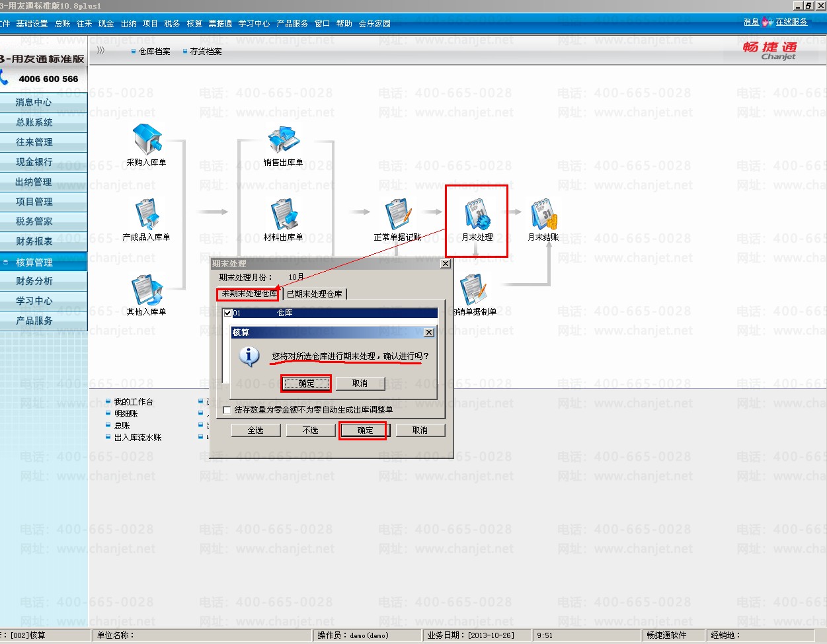Click 确定 in the 期末处理 dialog
827x644 pixels.
coord(365,430)
